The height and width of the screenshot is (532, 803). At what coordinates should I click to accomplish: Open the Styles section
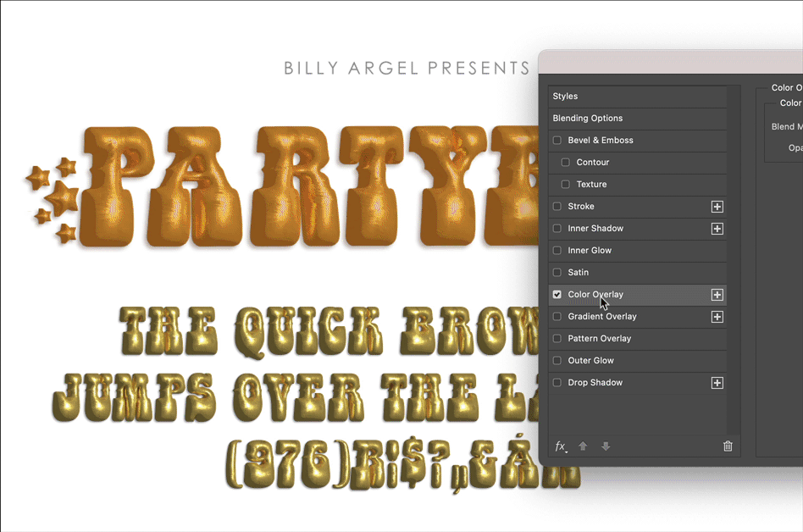click(566, 97)
